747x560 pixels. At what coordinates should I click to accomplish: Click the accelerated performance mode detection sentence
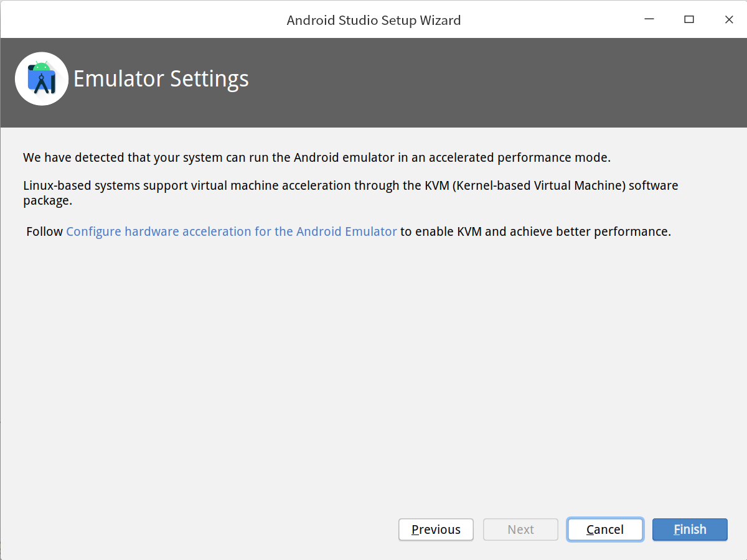click(x=317, y=157)
